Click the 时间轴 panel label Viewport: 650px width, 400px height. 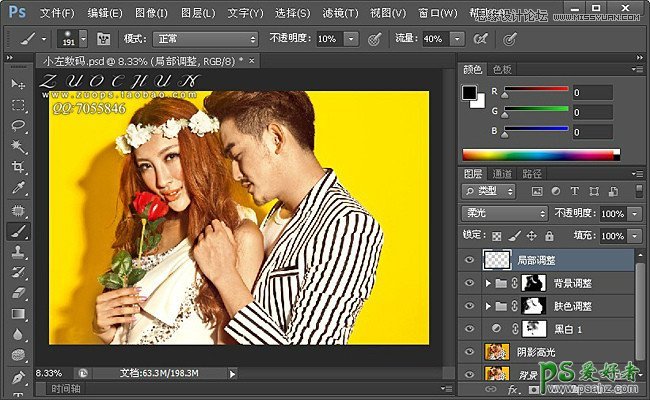[x=66, y=388]
